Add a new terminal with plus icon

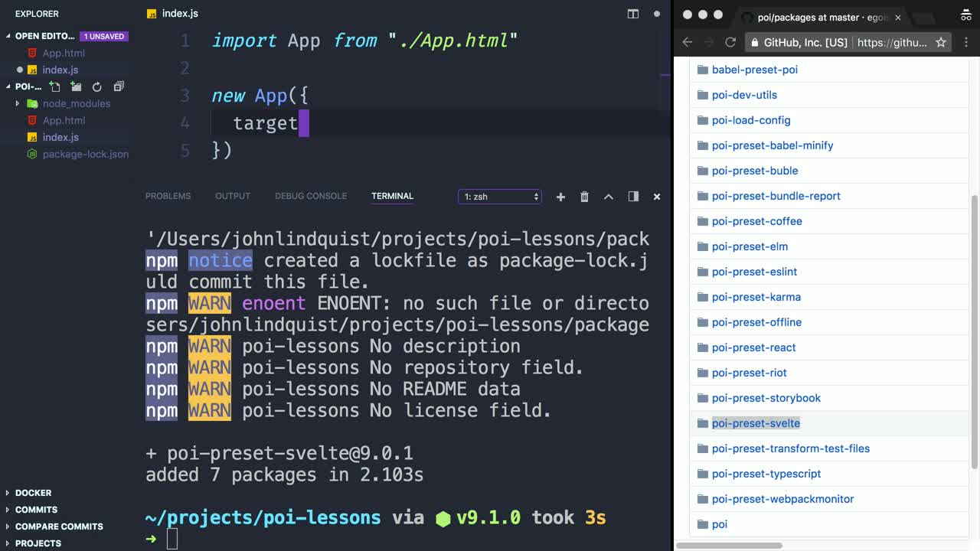click(560, 197)
